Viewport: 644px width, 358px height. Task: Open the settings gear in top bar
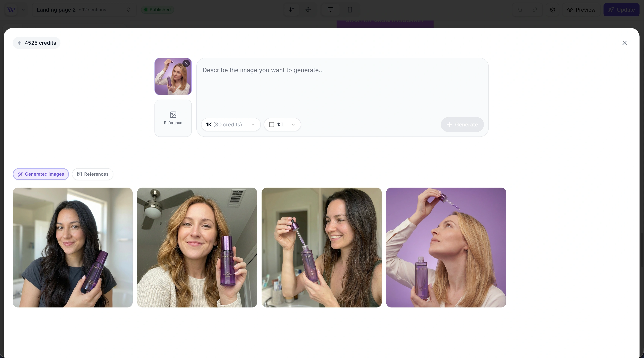[x=552, y=10]
